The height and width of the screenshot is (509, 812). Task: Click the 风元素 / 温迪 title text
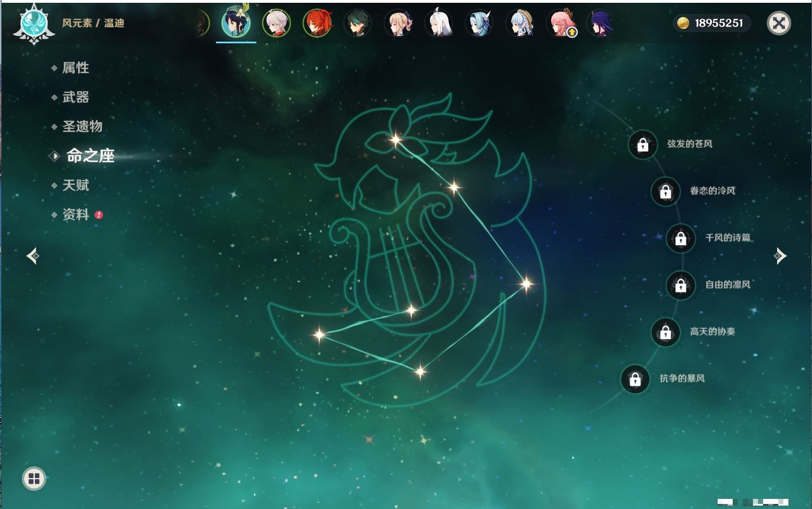[x=93, y=23]
